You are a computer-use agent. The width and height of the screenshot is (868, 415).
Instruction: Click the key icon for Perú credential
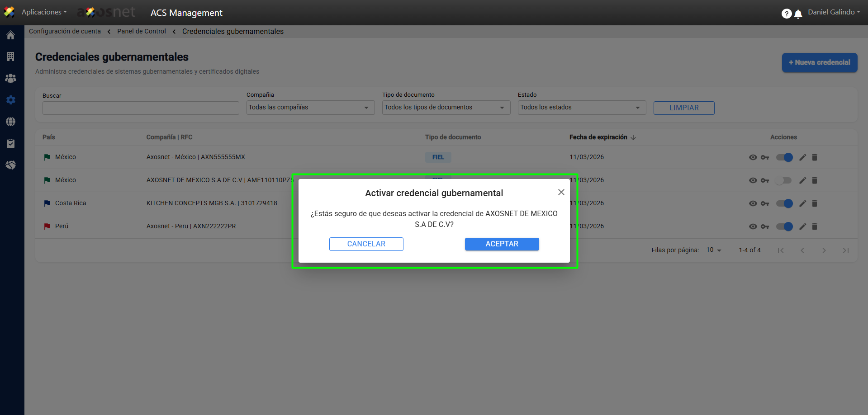coord(765,226)
